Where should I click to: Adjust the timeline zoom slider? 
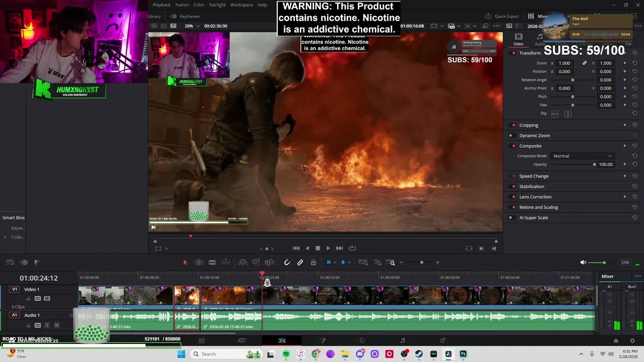pos(422,262)
